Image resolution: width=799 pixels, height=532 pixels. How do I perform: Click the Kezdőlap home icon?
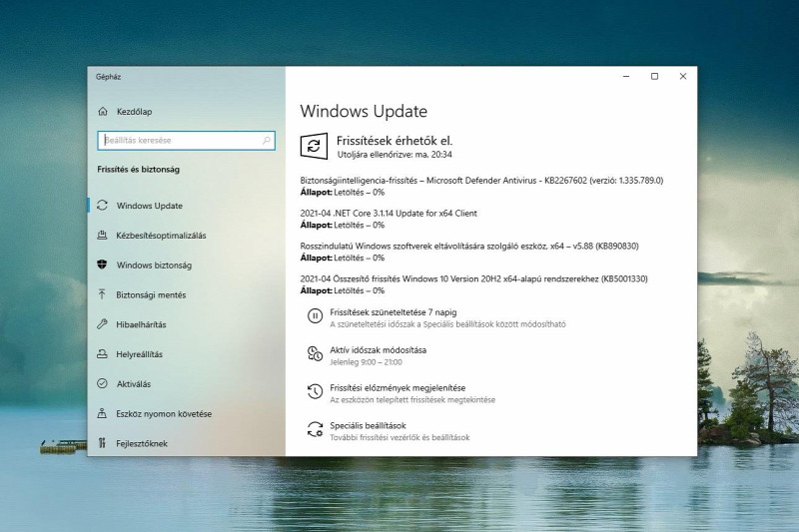(103, 111)
